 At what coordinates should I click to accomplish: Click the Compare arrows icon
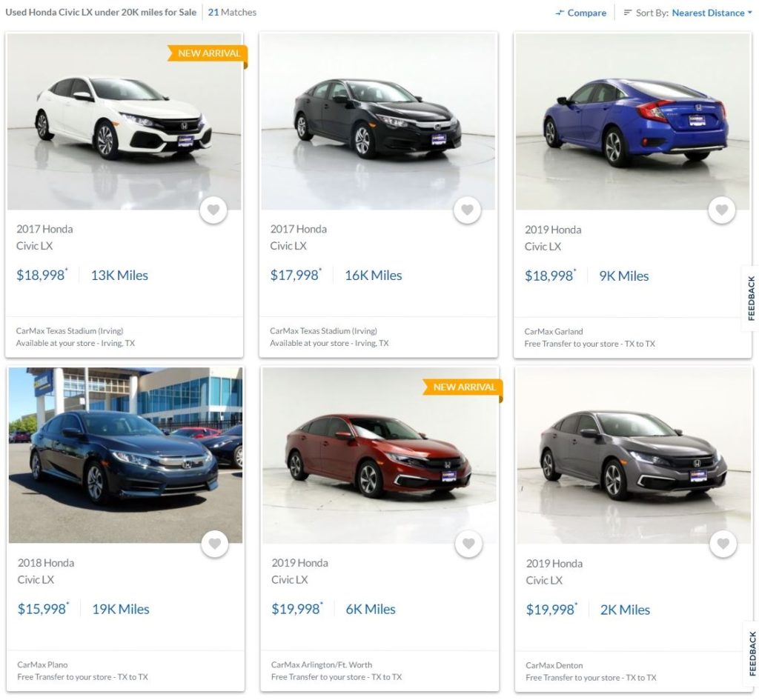(560, 13)
